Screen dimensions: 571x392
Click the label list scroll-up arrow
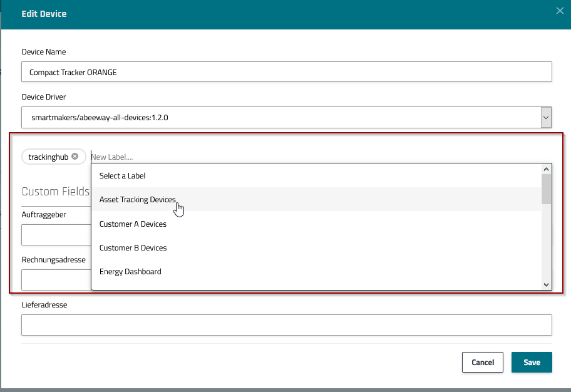point(546,169)
